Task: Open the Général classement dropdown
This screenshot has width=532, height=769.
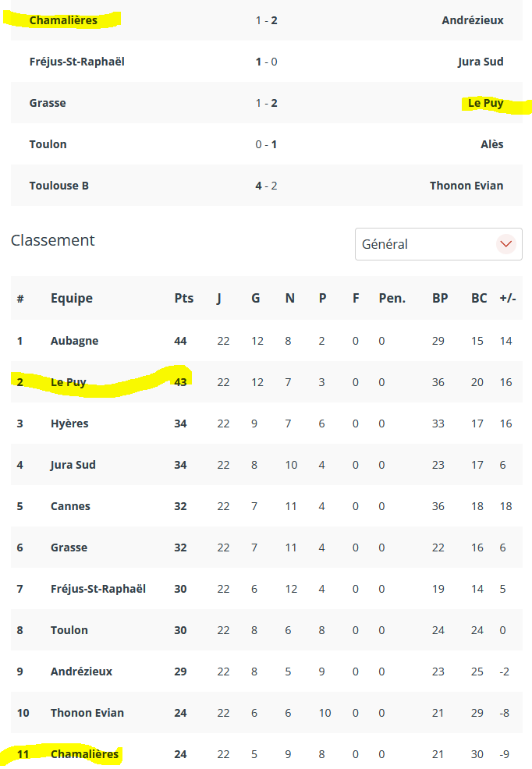Action: pyautogui.click(x=438, y=244)
